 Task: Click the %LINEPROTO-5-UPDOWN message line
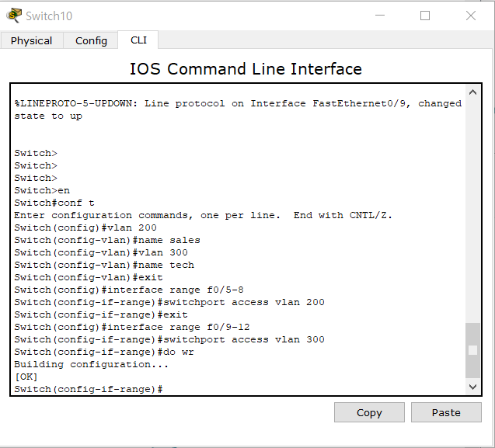(238, 109)
